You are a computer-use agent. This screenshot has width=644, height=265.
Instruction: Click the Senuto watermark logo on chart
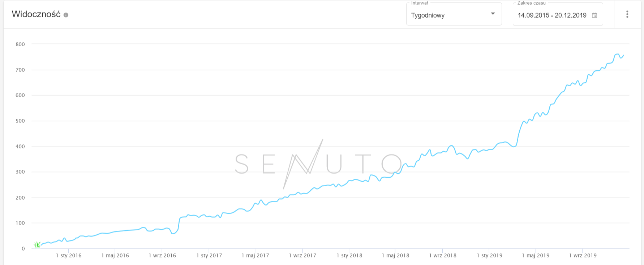tap(318, 164)
